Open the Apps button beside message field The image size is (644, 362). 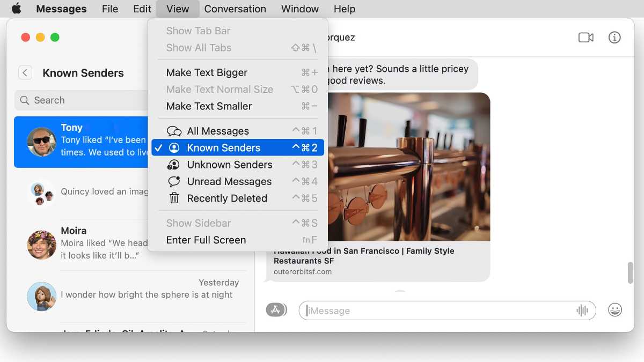coord(276,310)
